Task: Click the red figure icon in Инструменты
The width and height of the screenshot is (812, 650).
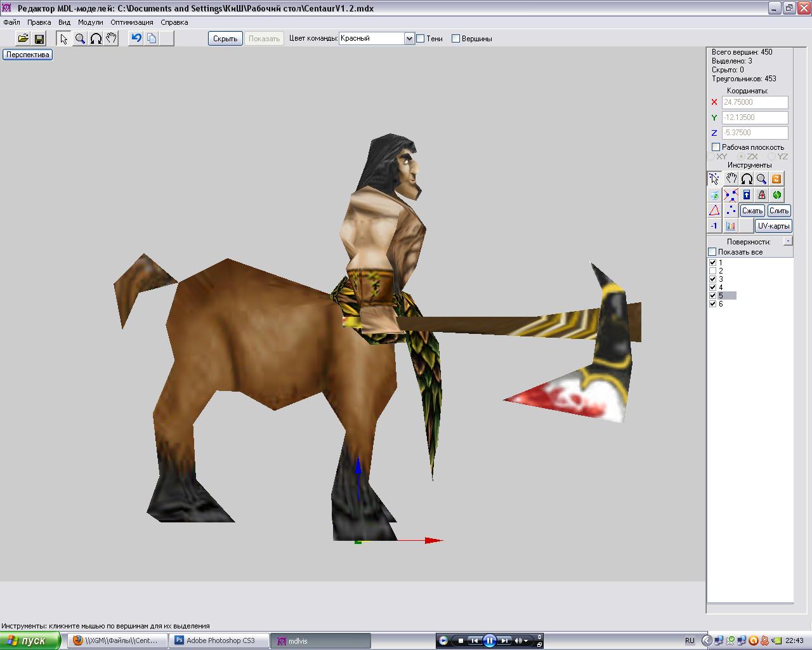Action: coord(761,195)
